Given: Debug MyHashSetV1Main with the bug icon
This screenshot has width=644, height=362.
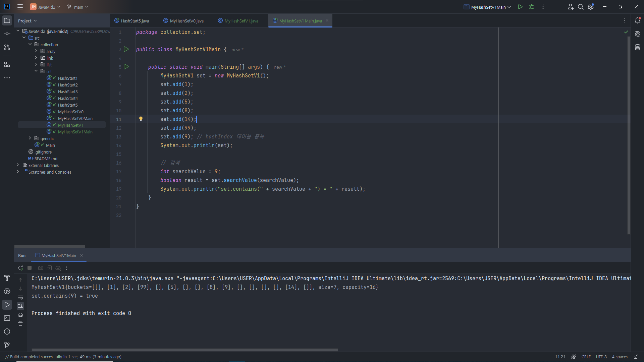Looking at the screenshot, I should pos(532,7).
